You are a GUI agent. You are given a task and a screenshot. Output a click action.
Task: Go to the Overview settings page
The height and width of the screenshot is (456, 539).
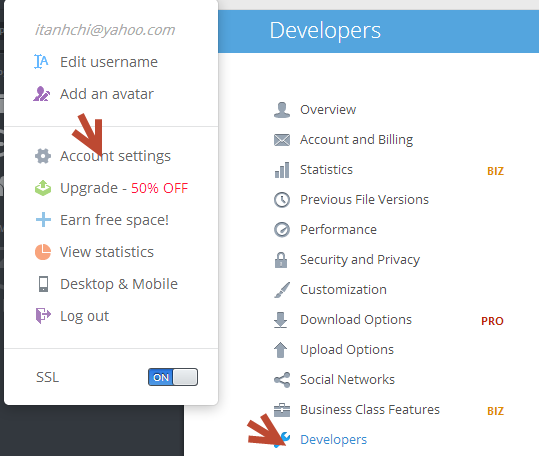pos(328,110)
